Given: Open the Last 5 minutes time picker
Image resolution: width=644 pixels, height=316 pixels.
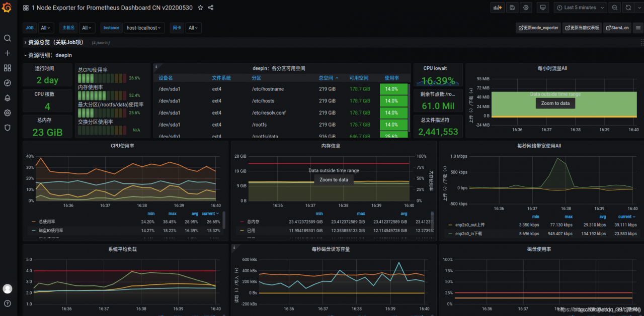Looking at the screenshot, I should tap(580, 8).
